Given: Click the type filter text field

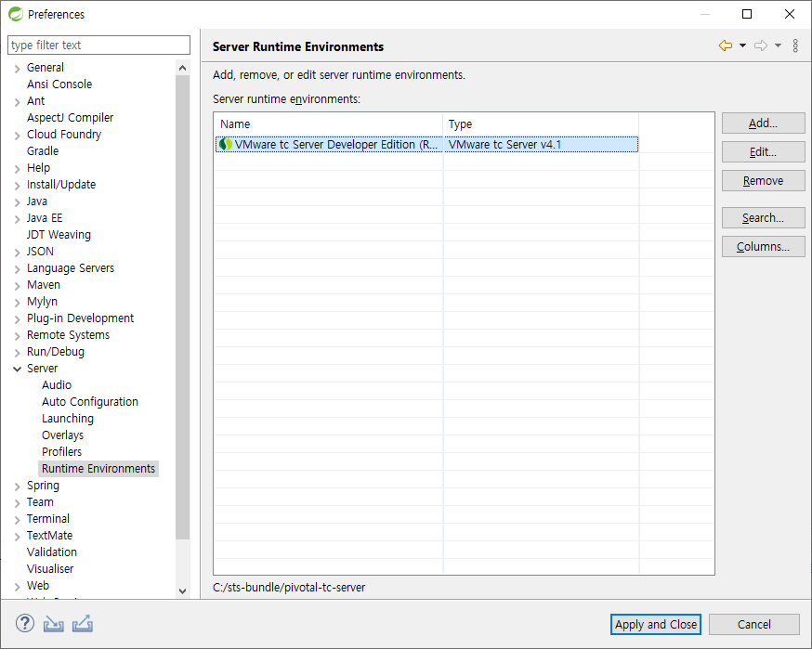Looking at the screenshot, I should click(x=98, y=45).
